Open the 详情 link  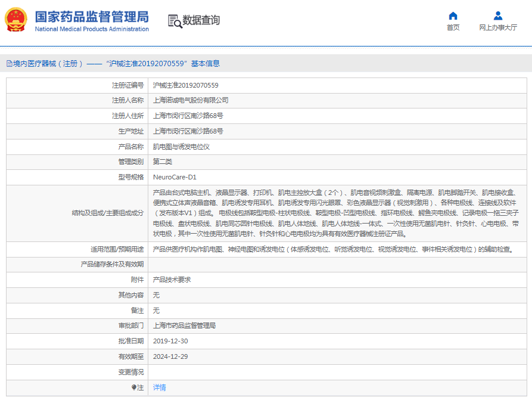(x=159, y=387)
